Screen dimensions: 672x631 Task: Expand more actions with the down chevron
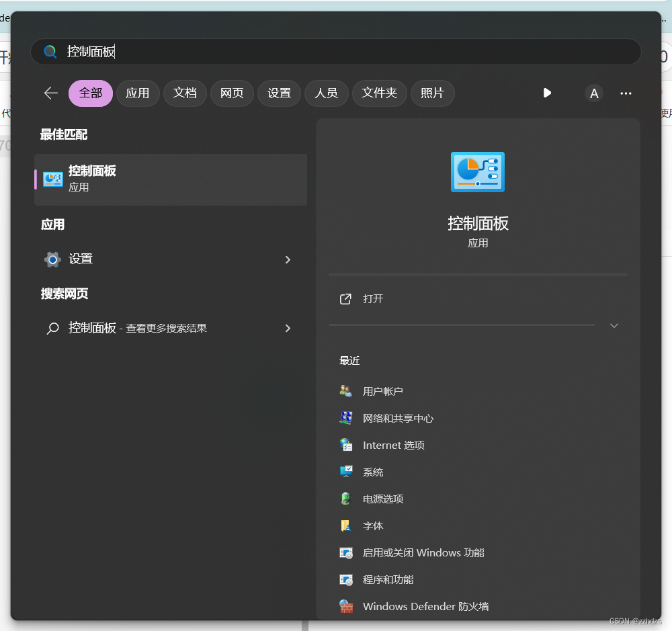coord(614,326)
